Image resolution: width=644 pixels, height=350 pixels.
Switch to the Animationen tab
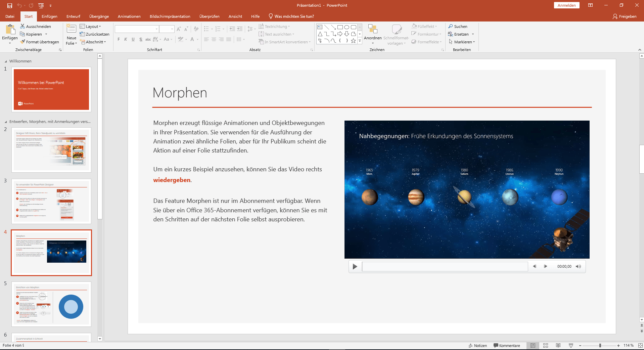click(129, 16)
